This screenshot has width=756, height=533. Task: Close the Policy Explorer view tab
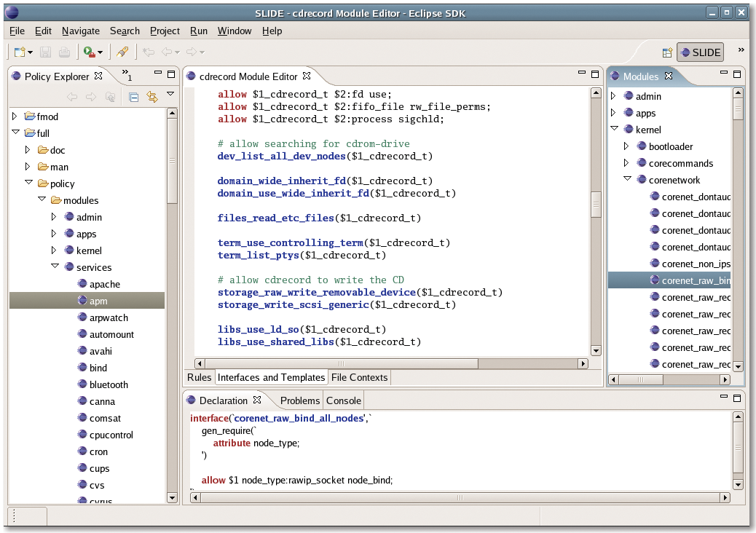pyautogui.click(x=98, y=76)
